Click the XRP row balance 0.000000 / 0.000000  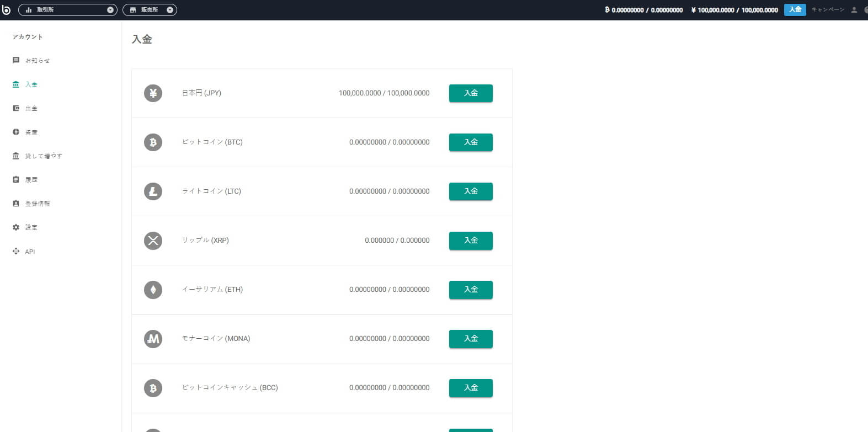[x=397, y=241]
